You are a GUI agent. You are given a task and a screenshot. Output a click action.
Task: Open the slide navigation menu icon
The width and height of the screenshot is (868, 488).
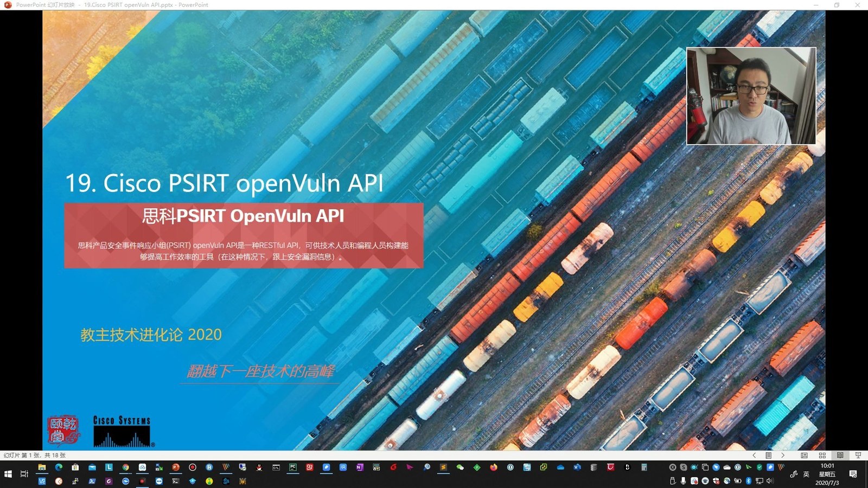768,455
